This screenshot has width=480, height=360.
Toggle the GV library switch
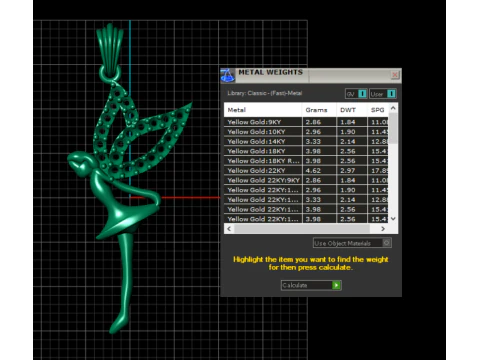click(x=356, y=94)
